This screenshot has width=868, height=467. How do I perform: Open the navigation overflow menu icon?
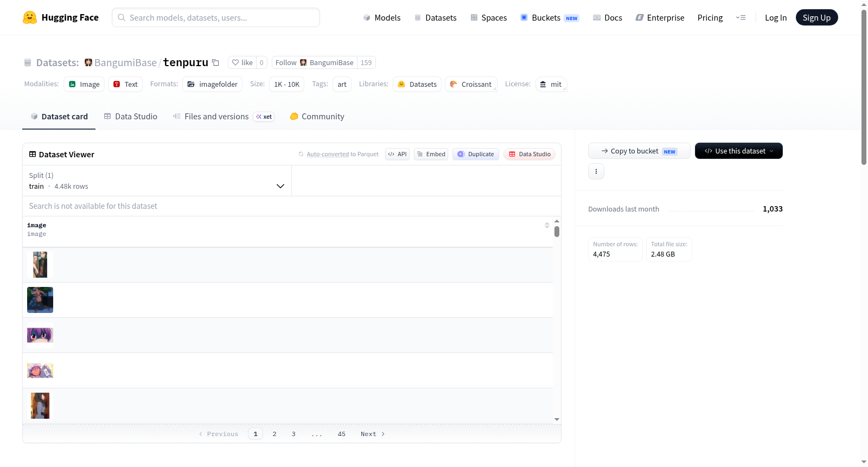pyautogui.click(x=741, y=17)
